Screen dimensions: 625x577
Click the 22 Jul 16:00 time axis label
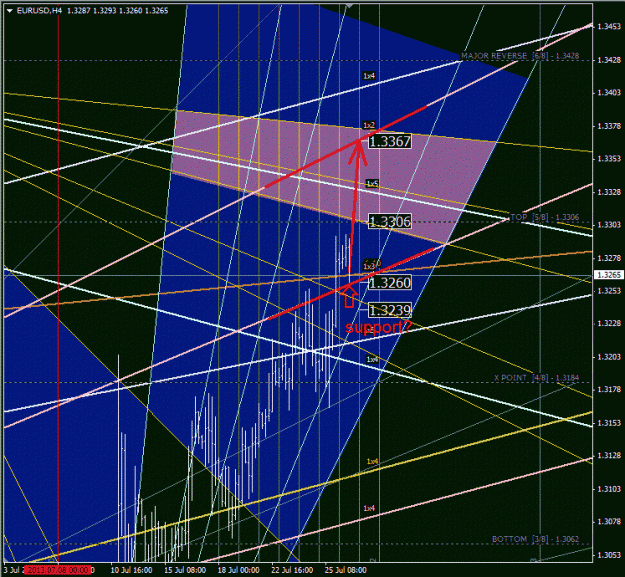[292, 570]
